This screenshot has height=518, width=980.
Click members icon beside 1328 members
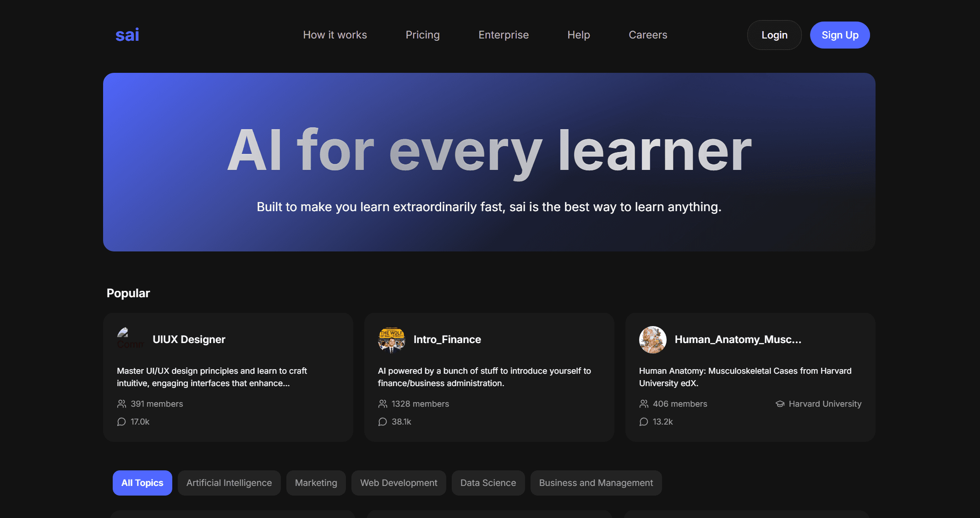[x=383, y=404]
